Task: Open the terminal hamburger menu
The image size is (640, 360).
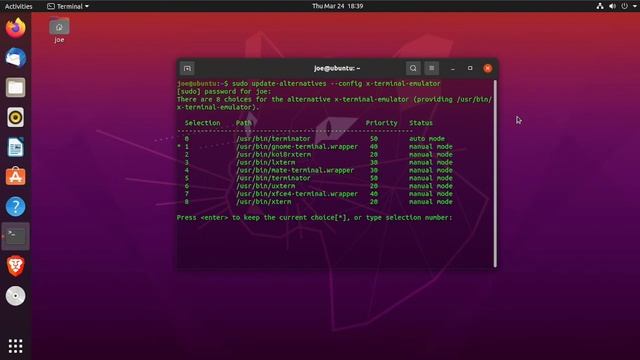Action: [x=431, y=69]
